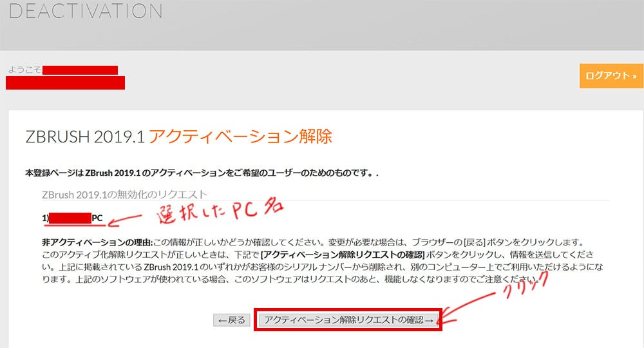644x348 pixels.
Task: Click the left arrow on the 戻る button
Action: coord(222,320)
